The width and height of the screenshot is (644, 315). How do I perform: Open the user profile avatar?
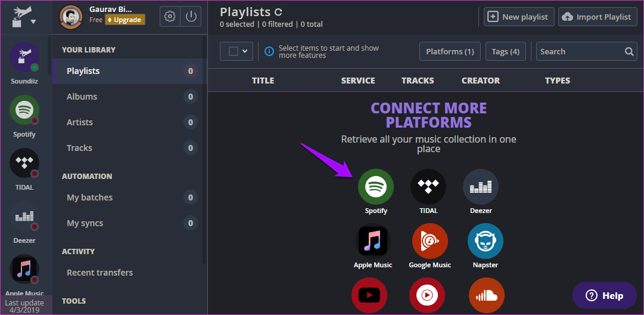tap(71, 17)
